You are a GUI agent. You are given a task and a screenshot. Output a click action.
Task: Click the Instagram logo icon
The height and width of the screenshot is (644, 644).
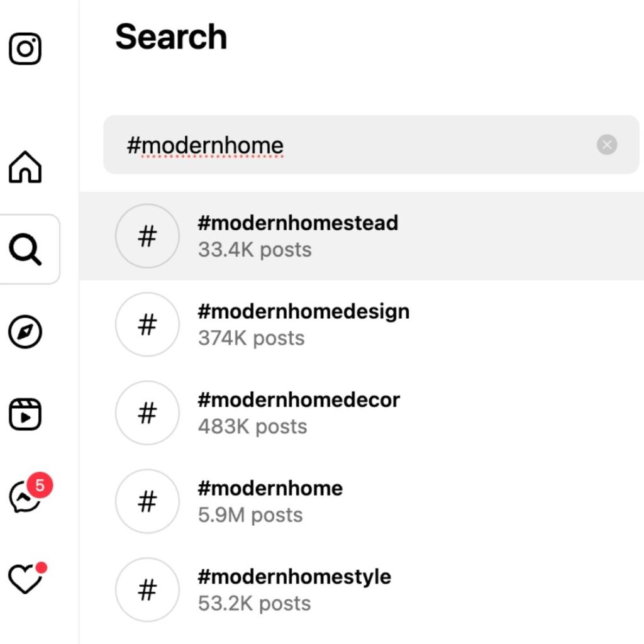pyautogui.click(x=25, y=49)
